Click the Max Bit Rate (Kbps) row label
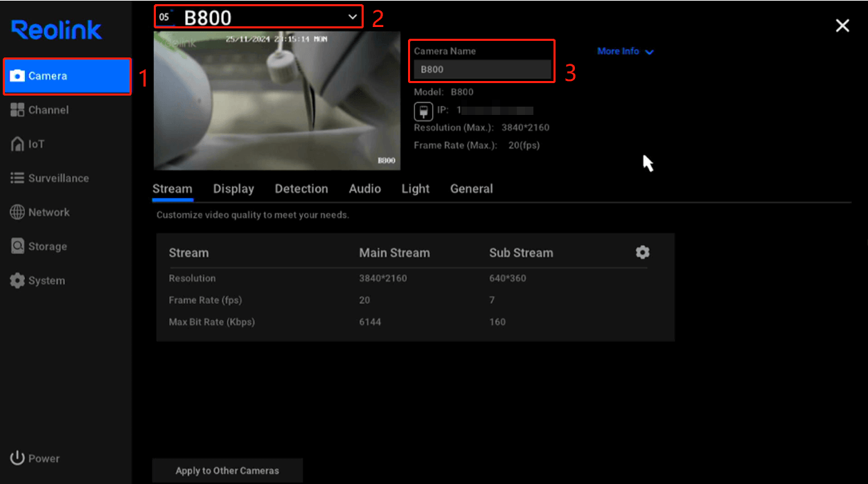Screen dimensions: 868x484 [x=212, y=322]
